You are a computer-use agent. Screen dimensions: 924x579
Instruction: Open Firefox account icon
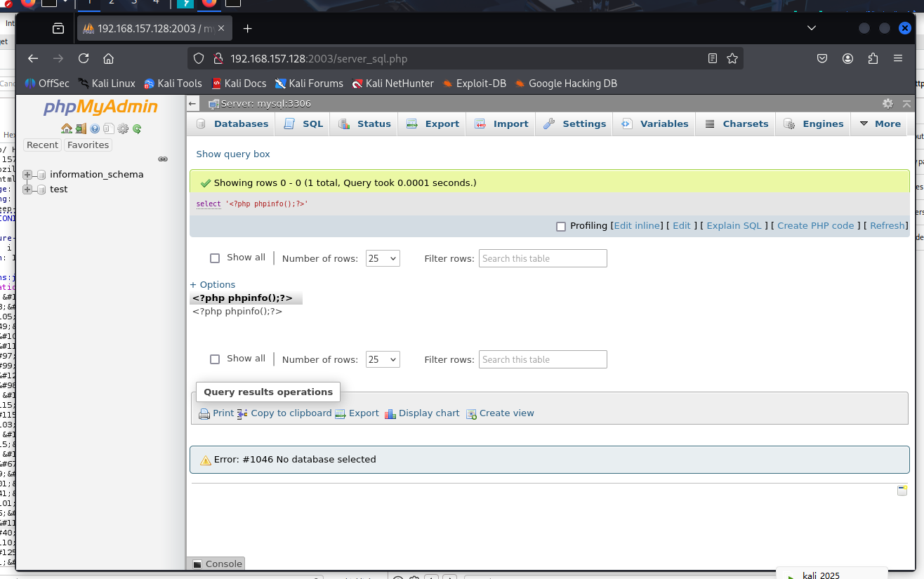(x=847, y=58)
